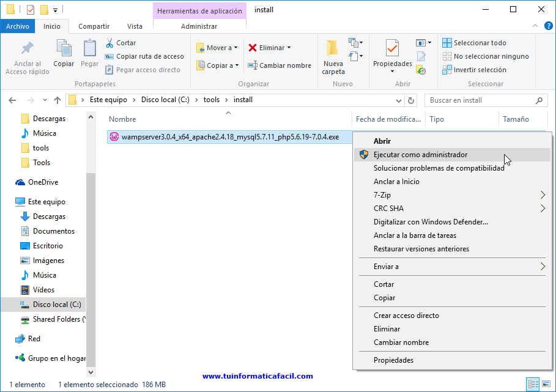Sort by Fecha de modificación column
This screenshot has width=556, height=392.
388,119
